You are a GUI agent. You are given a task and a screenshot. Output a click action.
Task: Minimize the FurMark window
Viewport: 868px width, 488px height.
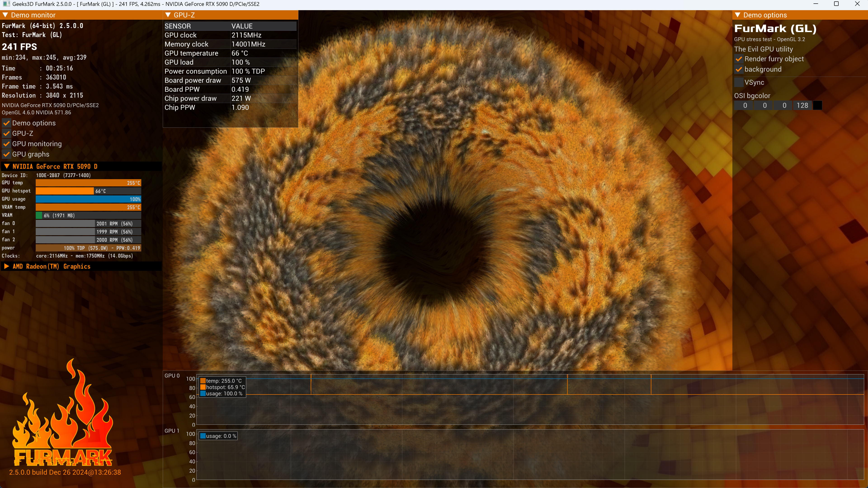815,4
